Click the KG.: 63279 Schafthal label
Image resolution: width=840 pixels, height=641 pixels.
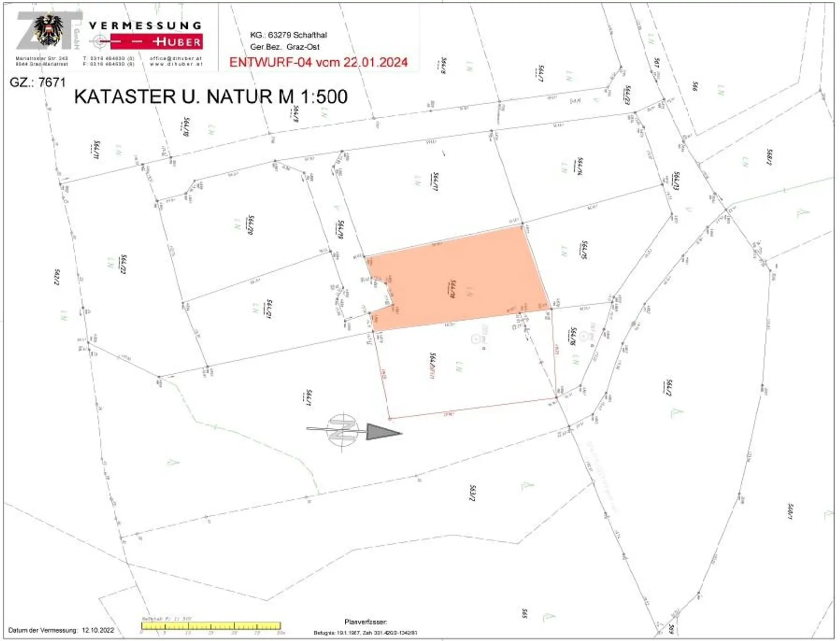coord(289,35)
